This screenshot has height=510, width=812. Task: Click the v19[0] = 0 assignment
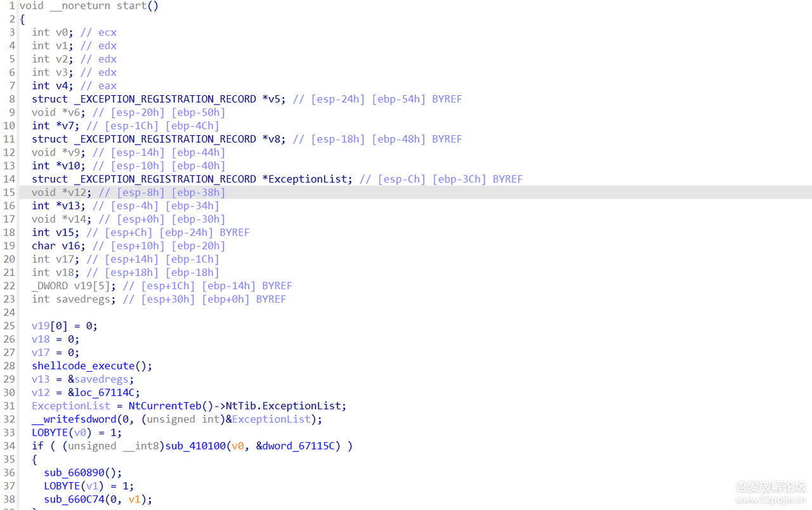[x=64, y=326]
